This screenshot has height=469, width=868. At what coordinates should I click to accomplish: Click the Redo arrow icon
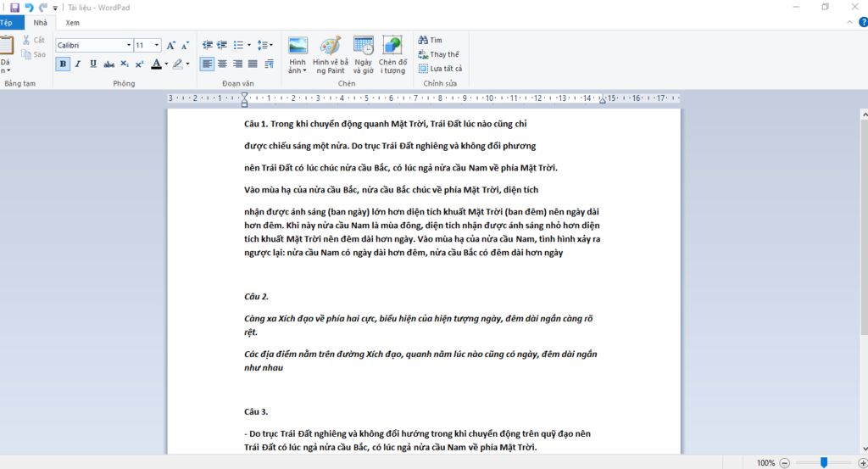point(42,8)
